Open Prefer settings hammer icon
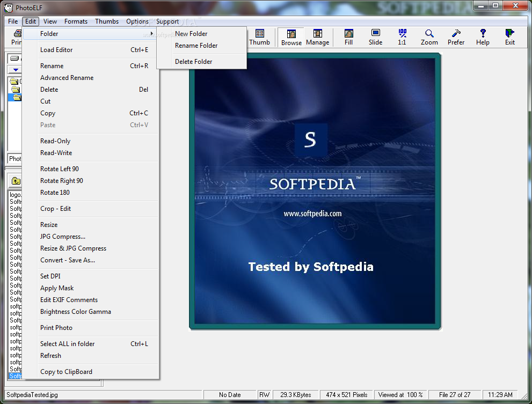Image resolution: width=532 pixels, height=404 pixels. click(456, 37)
